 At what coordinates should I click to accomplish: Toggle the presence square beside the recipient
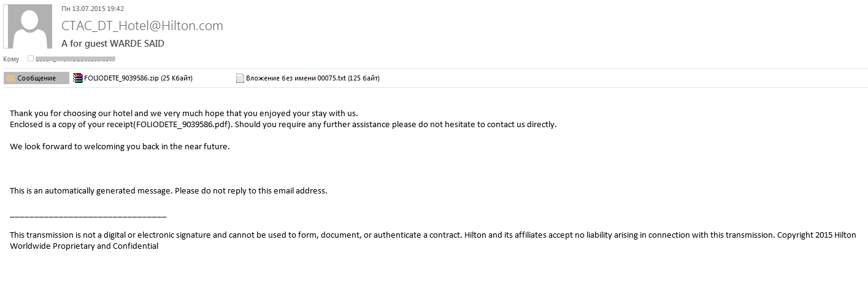(30, 59)
